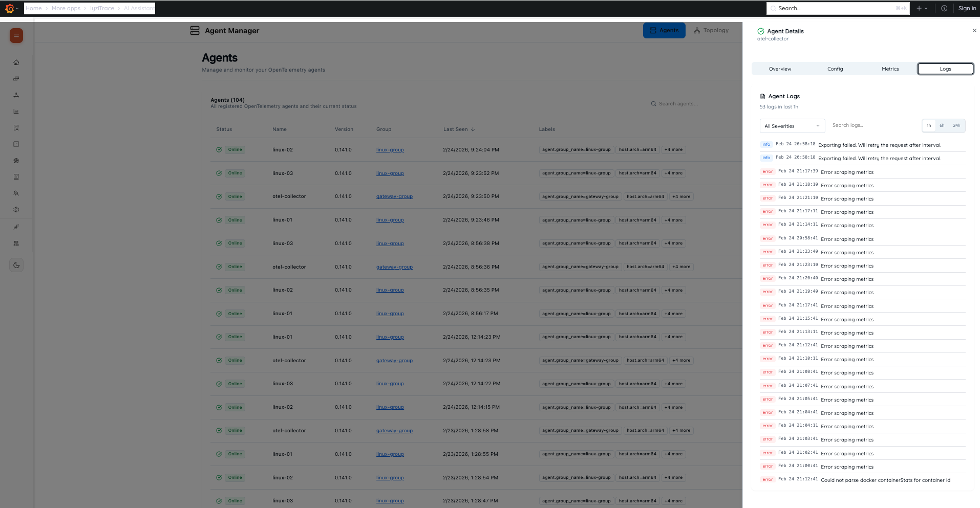The width and height of the screenshot is (980, 508).
Task: Select the 6h time range option
Action: (x=942, y=125)
